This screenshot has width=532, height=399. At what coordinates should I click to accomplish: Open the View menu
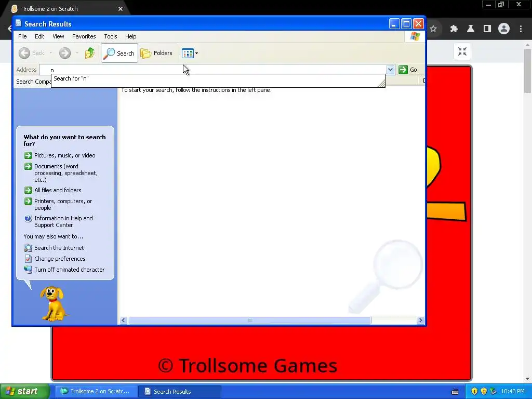pyautogui.click(x=58, y=36)
